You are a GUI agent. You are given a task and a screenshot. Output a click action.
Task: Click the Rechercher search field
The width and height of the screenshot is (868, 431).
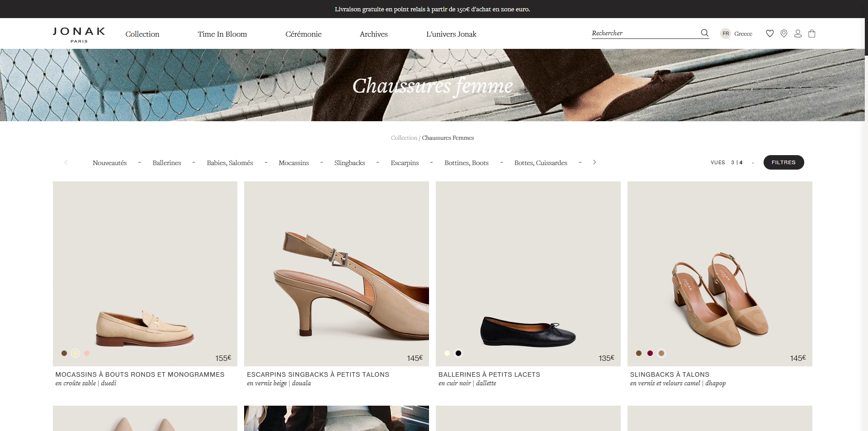pos(645,33)
